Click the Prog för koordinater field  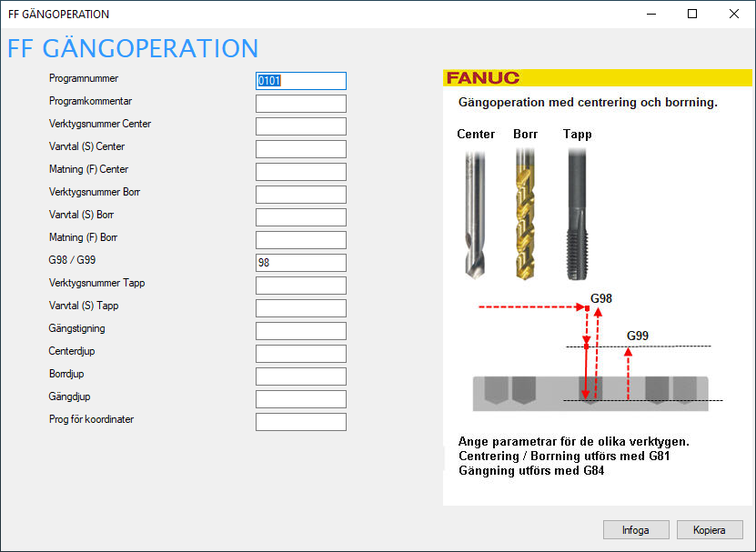pyautogui.click(x=301, y=422)
